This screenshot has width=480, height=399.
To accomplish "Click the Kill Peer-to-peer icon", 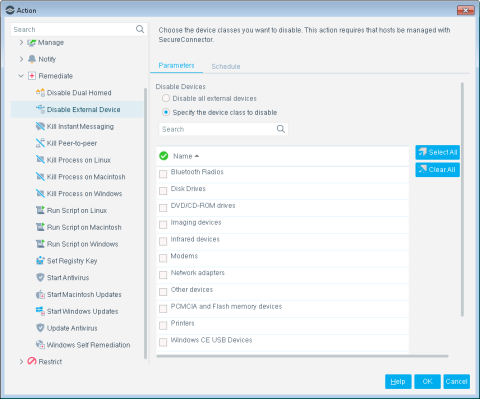I will 40,143.
